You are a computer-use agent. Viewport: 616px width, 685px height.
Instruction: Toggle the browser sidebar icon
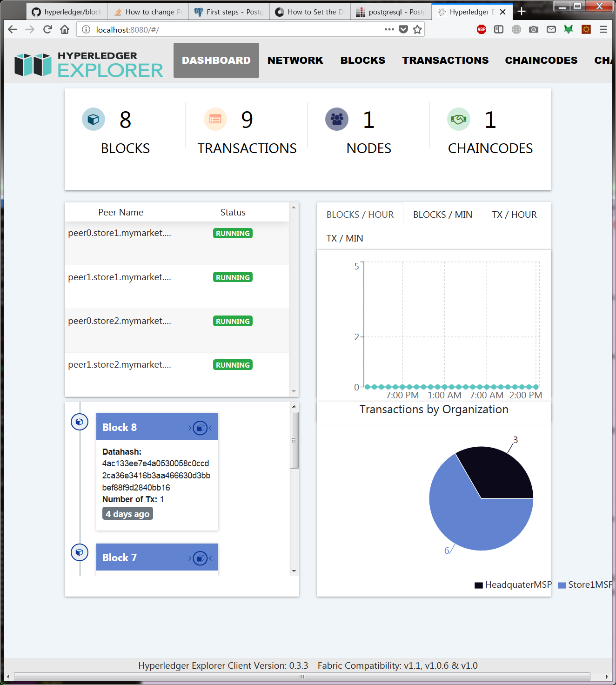pos(499,29)
